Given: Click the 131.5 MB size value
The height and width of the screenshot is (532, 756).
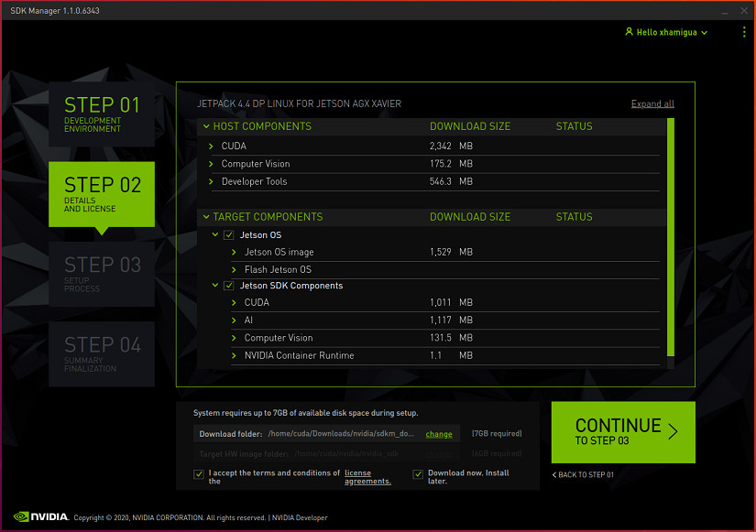Looking at the screenshot, I should click(451, 338).
